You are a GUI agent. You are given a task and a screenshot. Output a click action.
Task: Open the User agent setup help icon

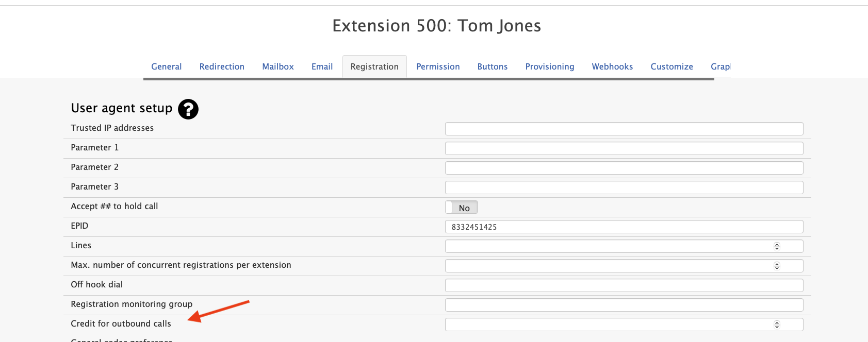pyautogui.click(x=188, y=109)
